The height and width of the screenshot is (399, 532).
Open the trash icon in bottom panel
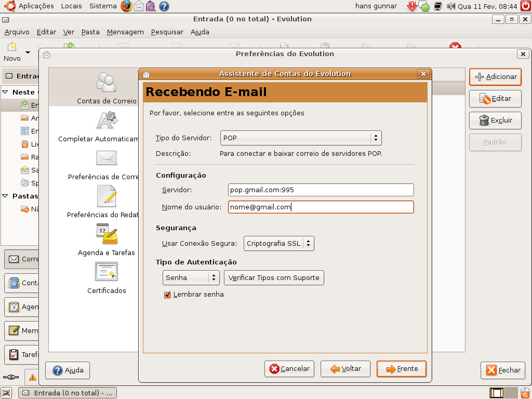point(525,393)
